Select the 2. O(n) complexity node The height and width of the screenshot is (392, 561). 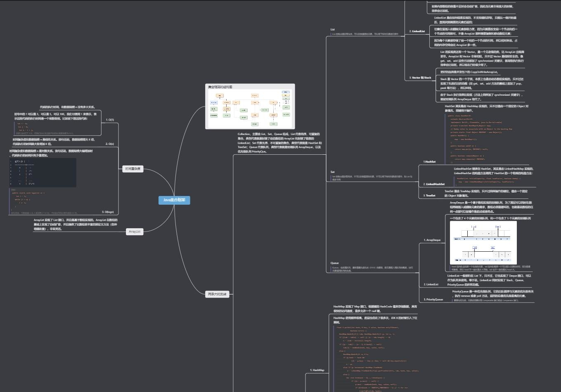(109, 144)
